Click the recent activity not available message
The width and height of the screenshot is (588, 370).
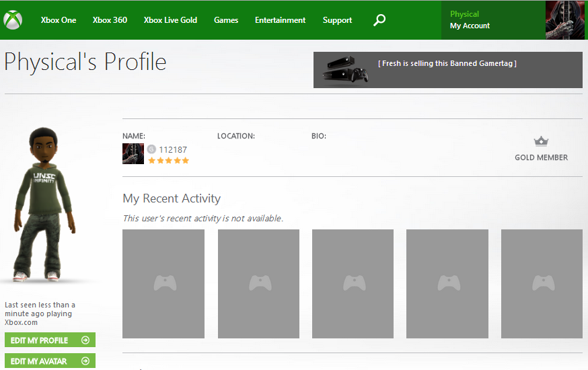pos(203,218)
